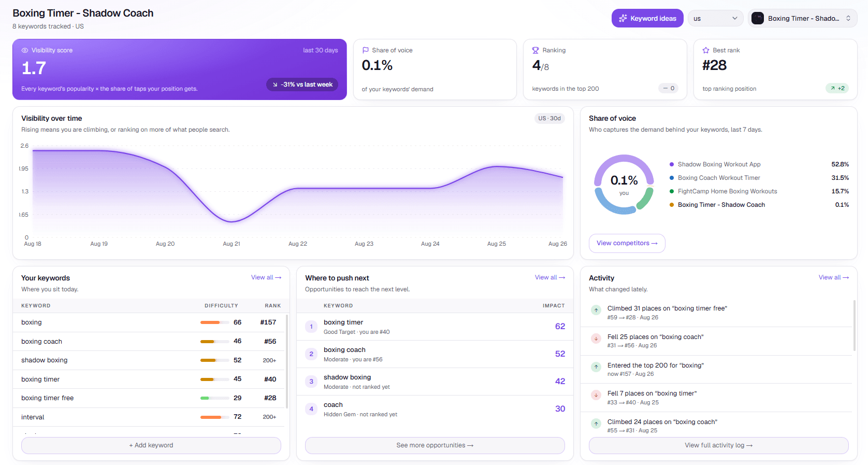Image resolution: width=868 pixels, height=465 pixels.
Task: Click See more opportunities
Action: click(435, 445)
